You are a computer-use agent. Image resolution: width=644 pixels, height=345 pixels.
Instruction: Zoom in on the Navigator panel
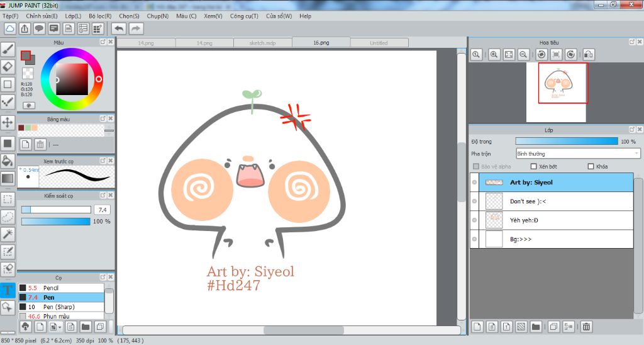click(494, 54)
